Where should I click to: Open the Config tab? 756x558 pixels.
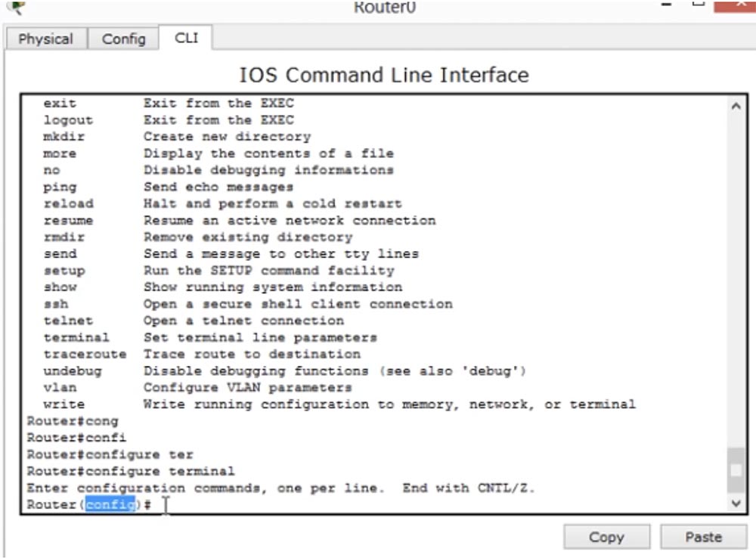click(x=123, y=39)
